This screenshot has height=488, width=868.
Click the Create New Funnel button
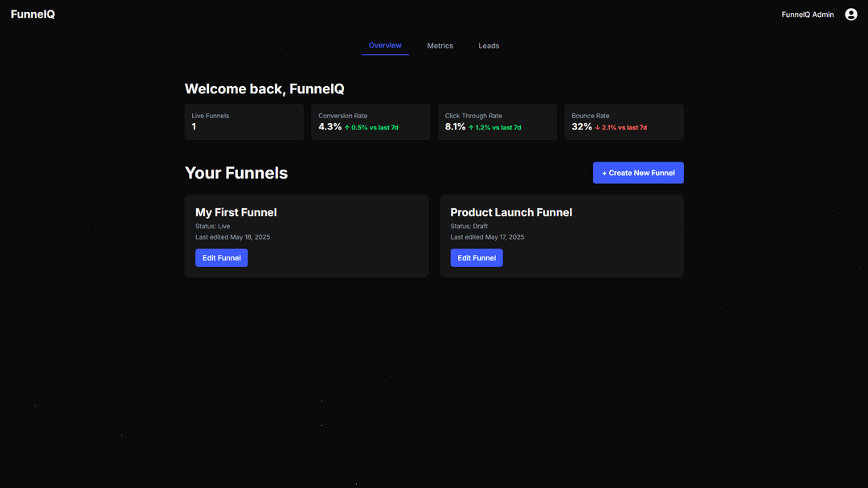click(638, 172)
